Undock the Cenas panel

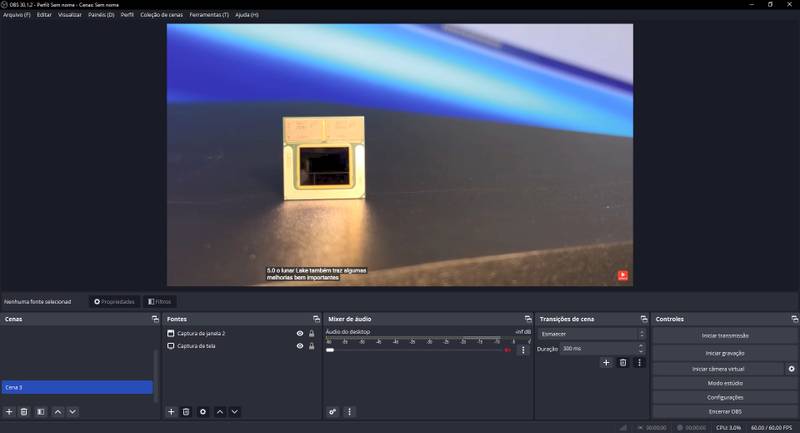[155, 319]
